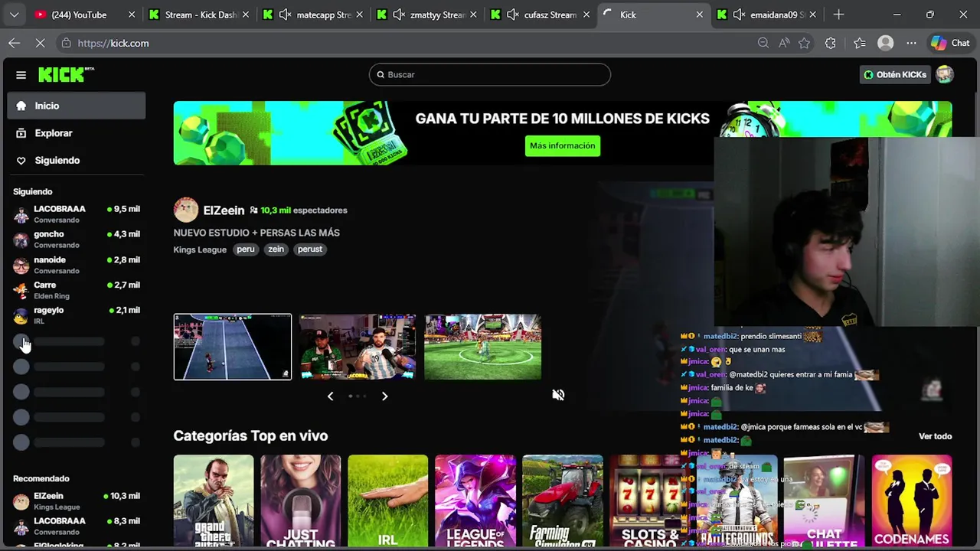Open Codenames category card

912,501
